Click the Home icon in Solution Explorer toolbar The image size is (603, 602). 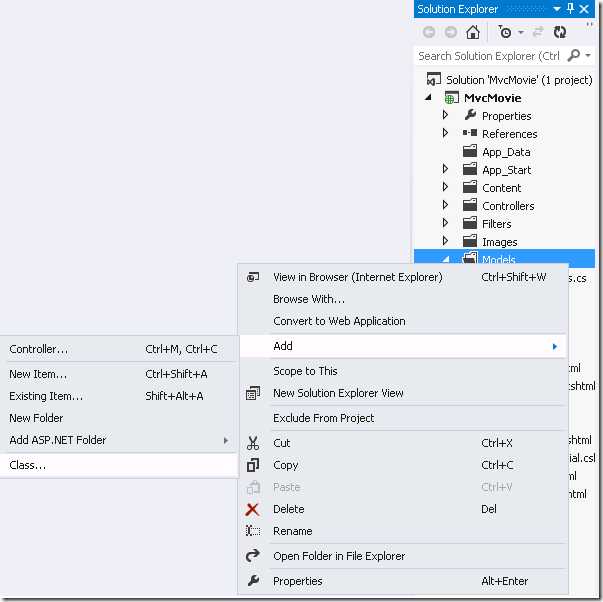472,32
